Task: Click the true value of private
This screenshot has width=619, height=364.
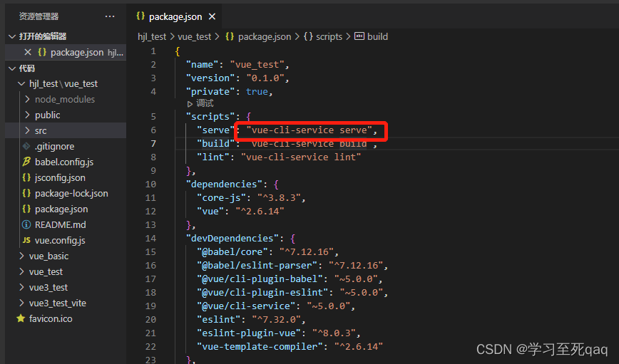Action: (x=257, y=91)
